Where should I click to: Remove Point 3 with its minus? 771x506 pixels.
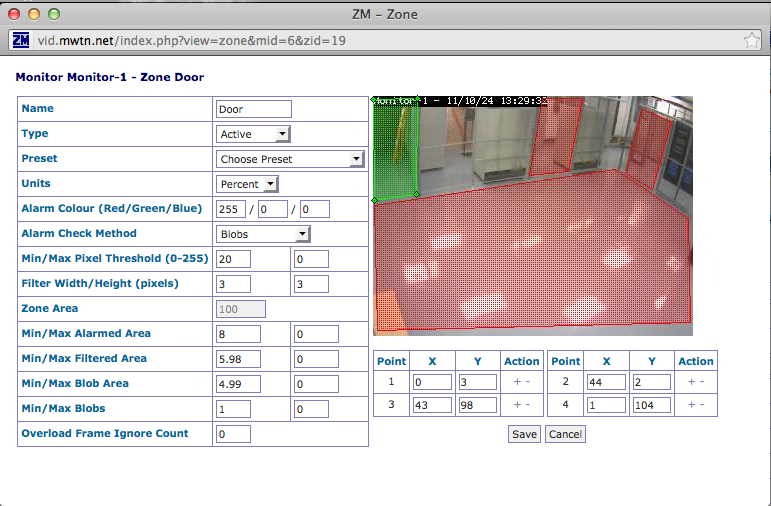pyautogui.click(x=528, y=405)
